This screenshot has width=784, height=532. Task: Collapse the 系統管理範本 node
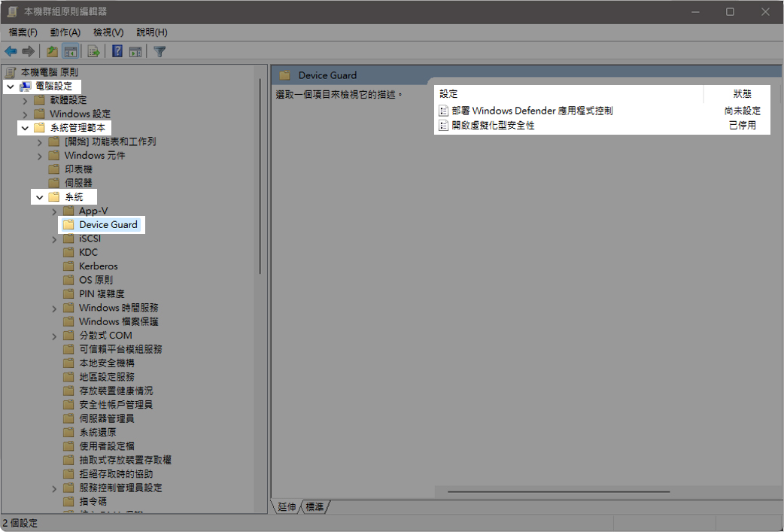pyautogui.click(x=25, y=128)
